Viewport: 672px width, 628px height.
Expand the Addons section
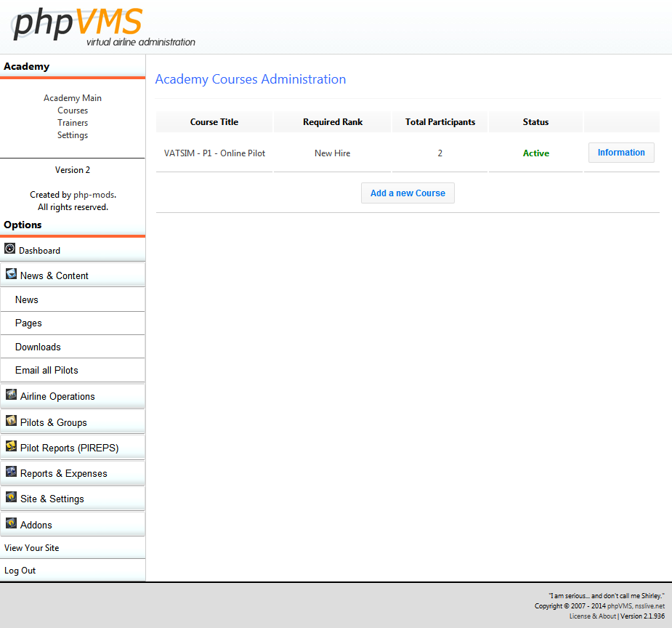pos(73,524)
